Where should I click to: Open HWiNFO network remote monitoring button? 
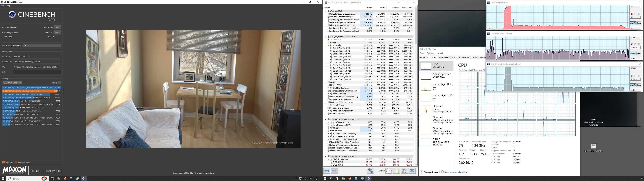coord(370,171)
